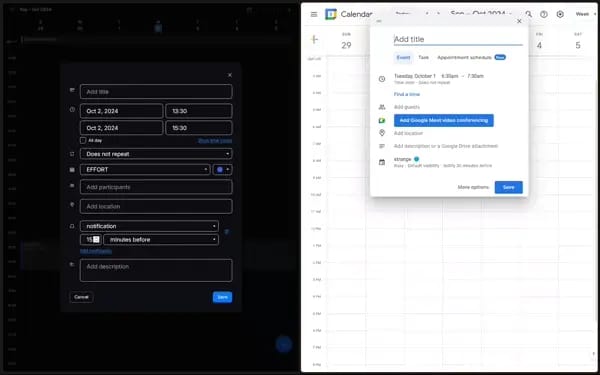Click the 15:30 end time field
Image resolution: width=600 pixels, height=375 pixels.
[199, 128]
